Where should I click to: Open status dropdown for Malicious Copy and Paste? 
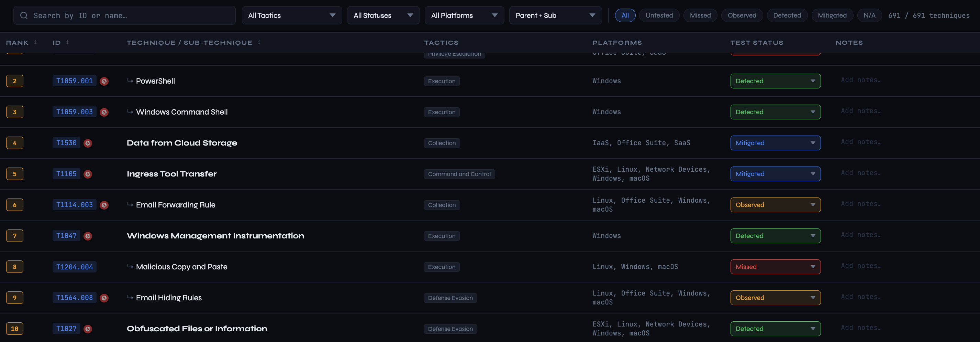[x=775, y=267]
